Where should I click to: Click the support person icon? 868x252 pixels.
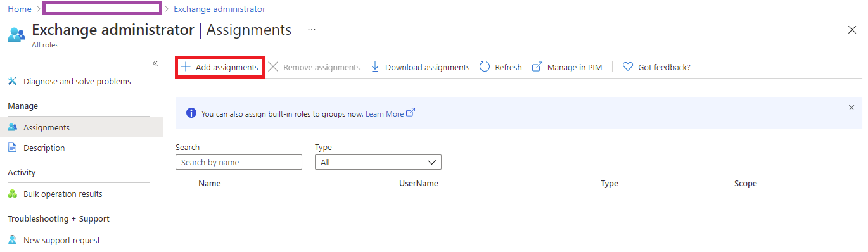13,240
